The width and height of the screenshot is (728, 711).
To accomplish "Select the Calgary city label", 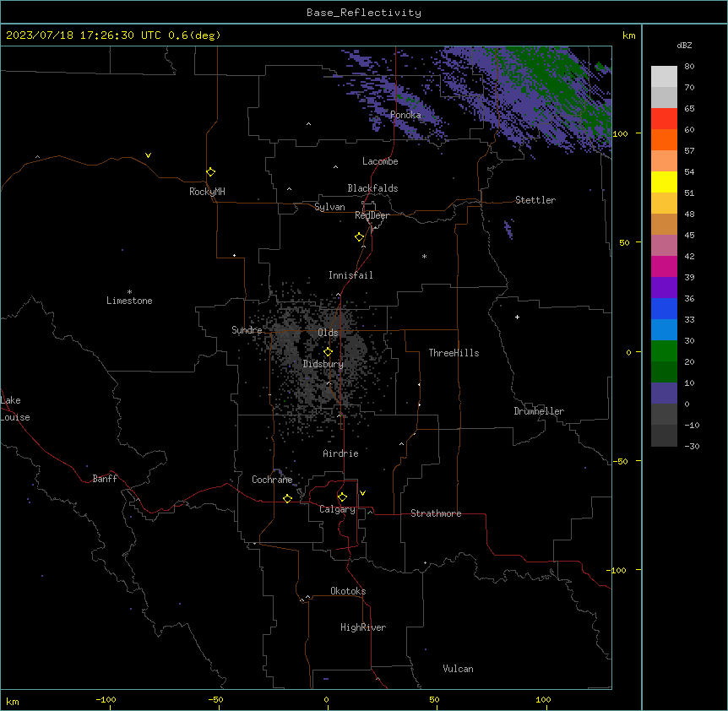I will point(337,509).
